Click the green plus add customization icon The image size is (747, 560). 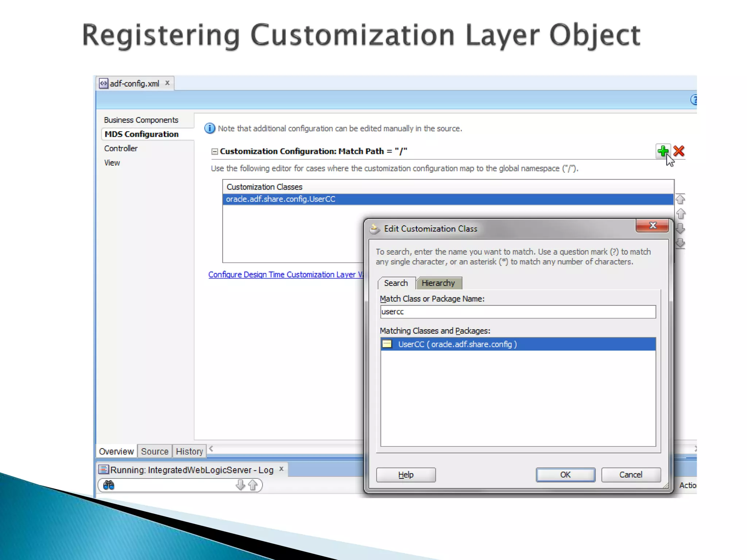click(663, 151)
